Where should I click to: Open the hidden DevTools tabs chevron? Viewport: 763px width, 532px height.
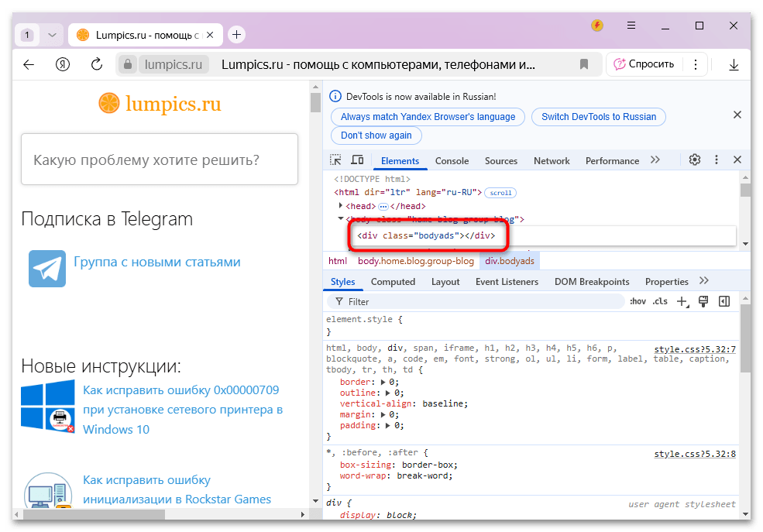coord(655,160)
